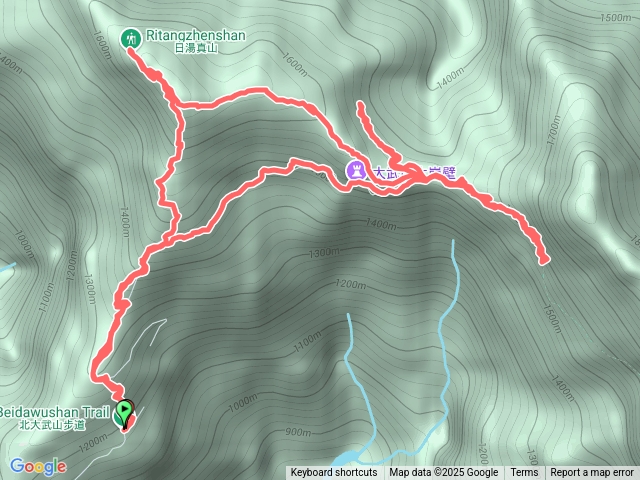Open the Beidawushan Trail place label
The height and width of the screenshot is (480, 640).
pyautogui.click(x=54, y=412)
